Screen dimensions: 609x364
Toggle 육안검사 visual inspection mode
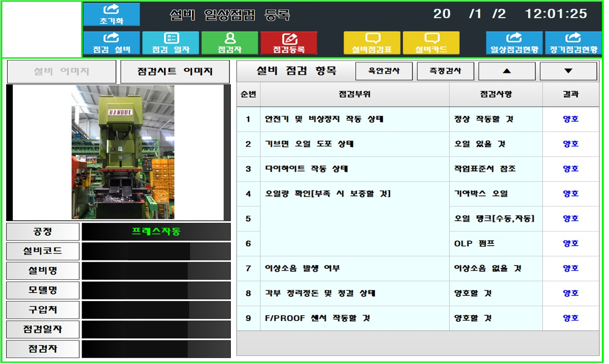click(x=384, y=71)
